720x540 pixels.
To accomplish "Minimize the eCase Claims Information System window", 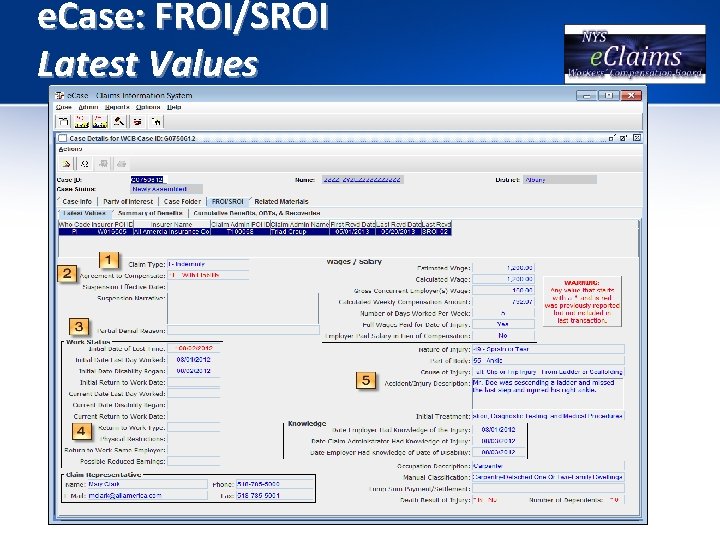I will pyautogui.click(x=587, y=96).
